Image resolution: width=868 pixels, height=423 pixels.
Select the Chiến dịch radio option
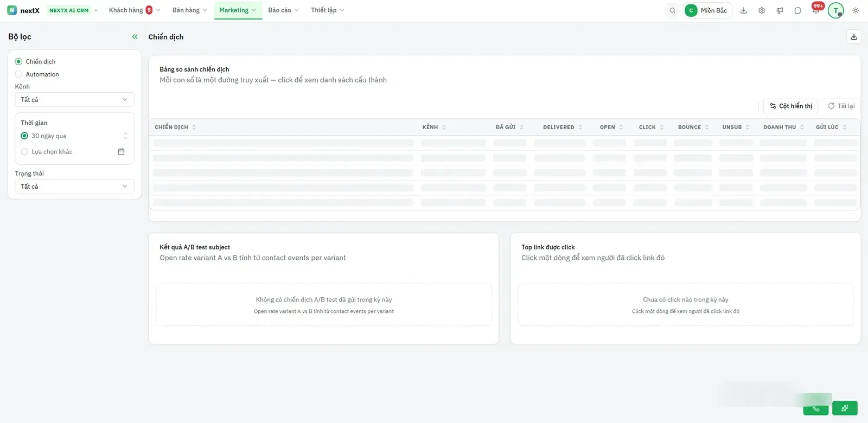pos(18,62)
